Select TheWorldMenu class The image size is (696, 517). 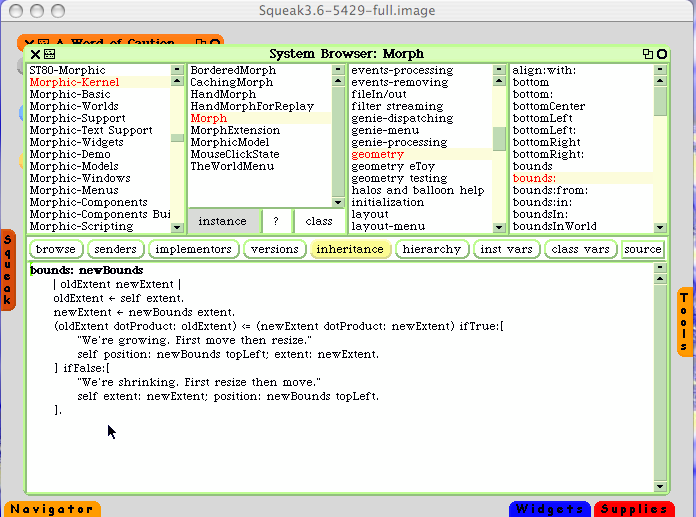click(260, 166)
